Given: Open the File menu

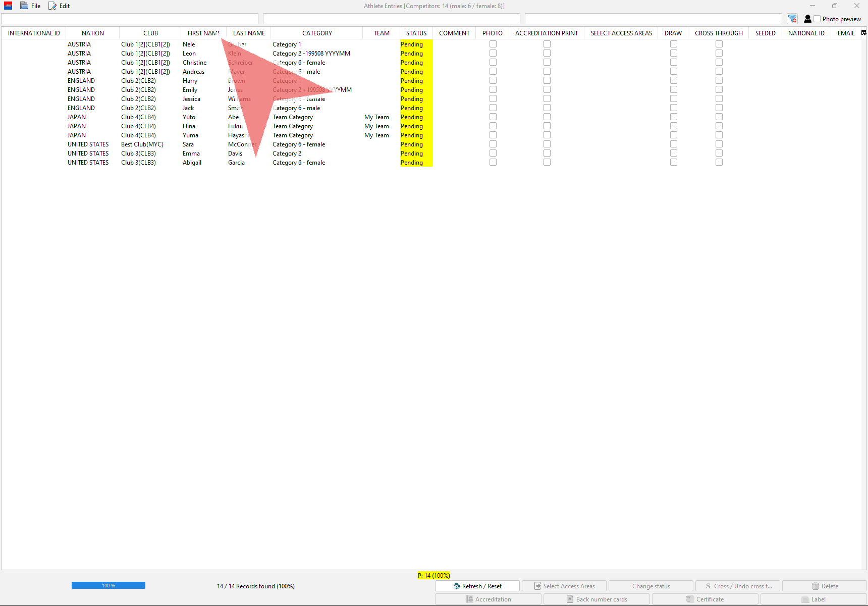Looking at the screenshot, I should coord(31,6).
